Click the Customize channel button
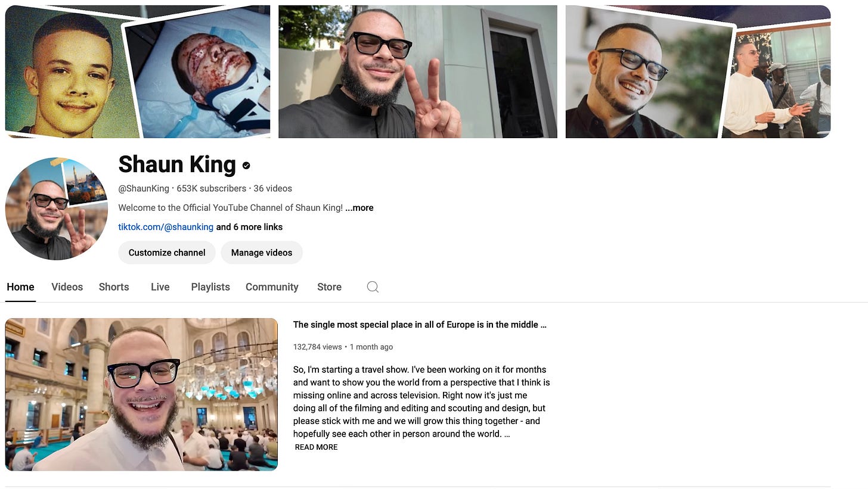 [x=167, y=253]
